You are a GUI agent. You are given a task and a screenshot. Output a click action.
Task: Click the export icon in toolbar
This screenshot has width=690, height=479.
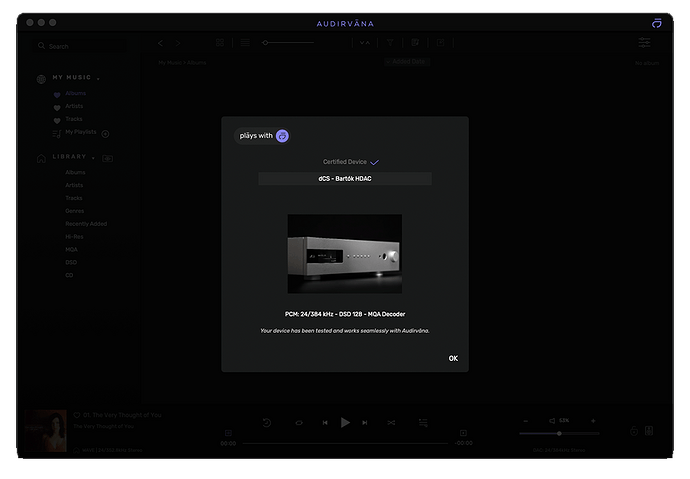[x=440, y=43]
